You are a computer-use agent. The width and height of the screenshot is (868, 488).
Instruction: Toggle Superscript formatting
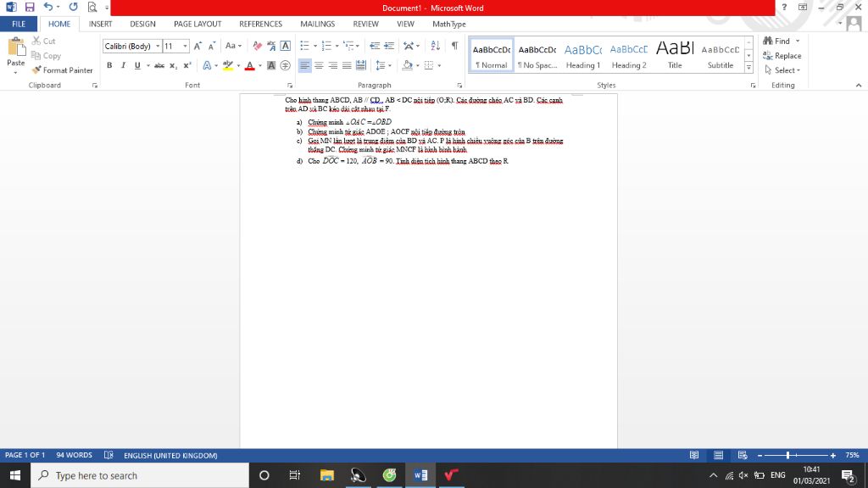(x=187, y=65)
